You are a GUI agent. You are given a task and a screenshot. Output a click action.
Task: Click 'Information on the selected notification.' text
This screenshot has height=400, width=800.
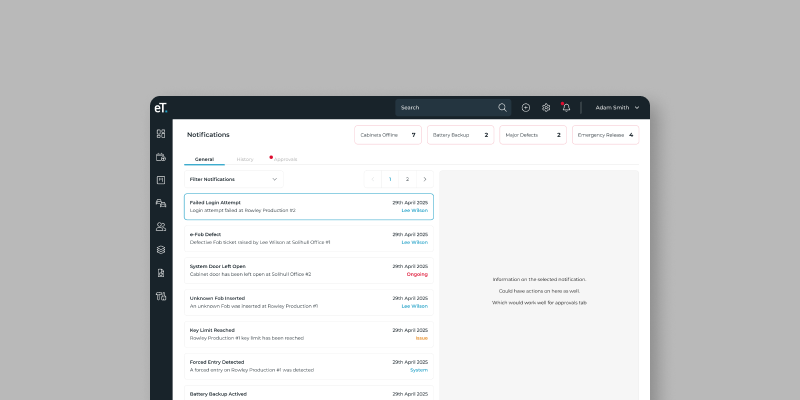[x=539, y=279]
